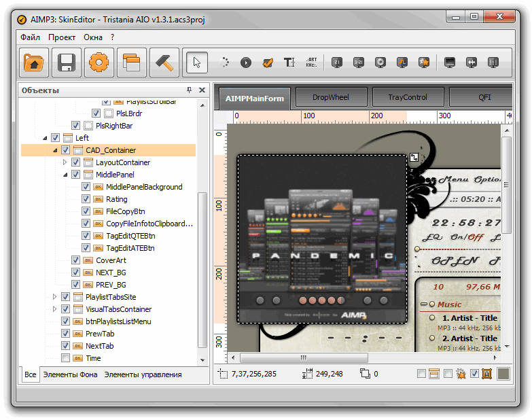
Task: Uncheck the NEXT_BG checkbox
Action: coord(75,273)
